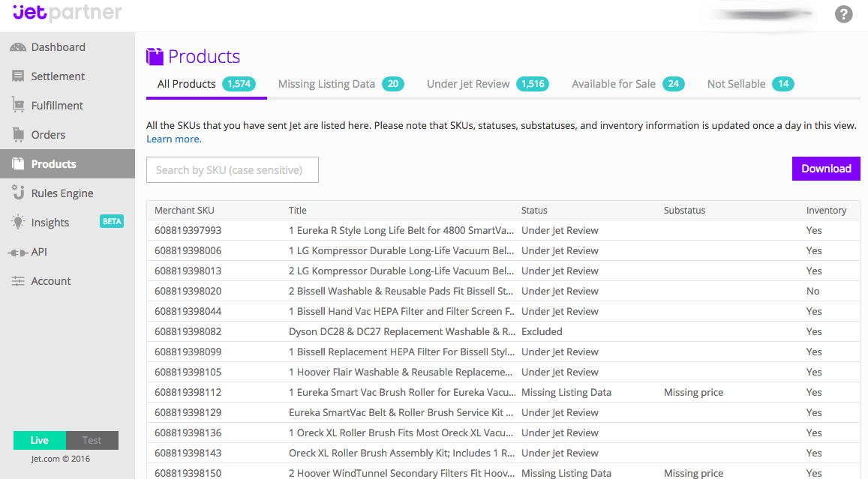The height and width of the screenshot is (479, 868).
Task: Click the Jet.com © 2016 footer text
Action: pos(60,459)
